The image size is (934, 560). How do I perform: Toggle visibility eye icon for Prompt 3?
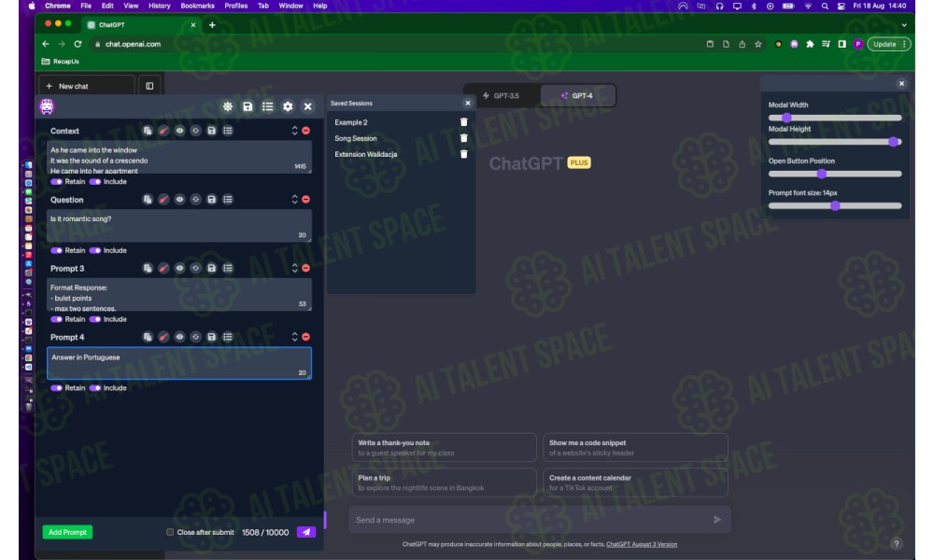coord(179,269)
